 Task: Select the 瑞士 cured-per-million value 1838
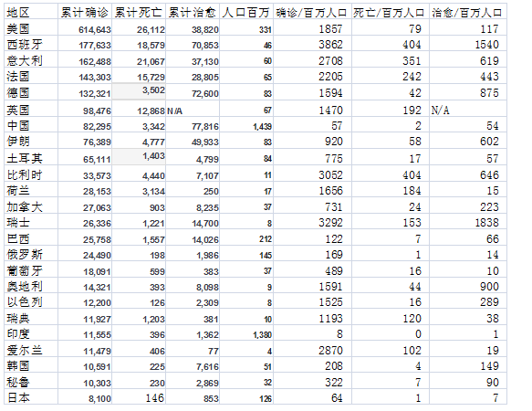(468, 221)
